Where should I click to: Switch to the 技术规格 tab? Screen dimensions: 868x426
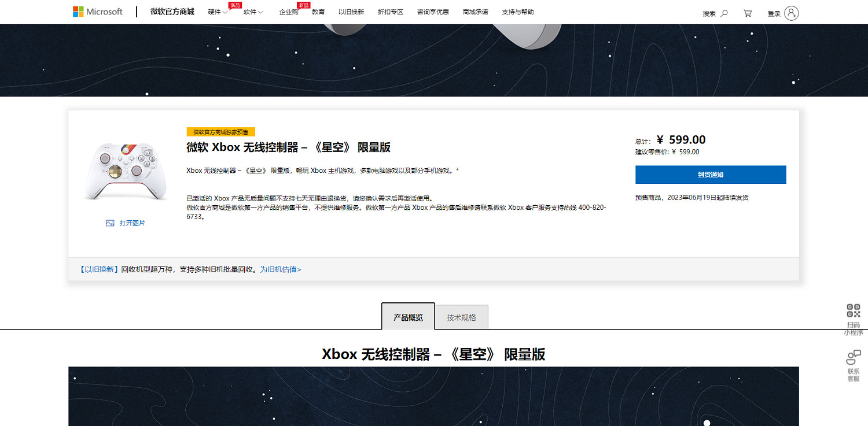(x=461, y=317)
